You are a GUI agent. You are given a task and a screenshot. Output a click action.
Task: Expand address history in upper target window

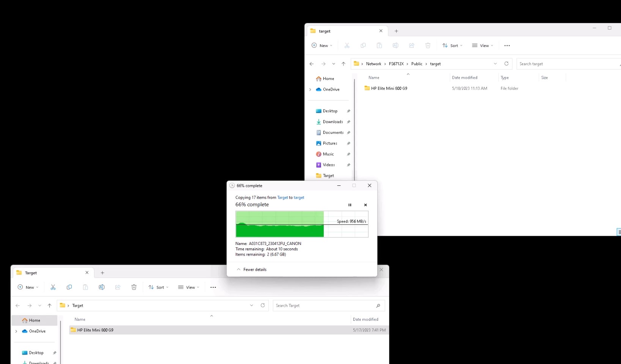495,64
